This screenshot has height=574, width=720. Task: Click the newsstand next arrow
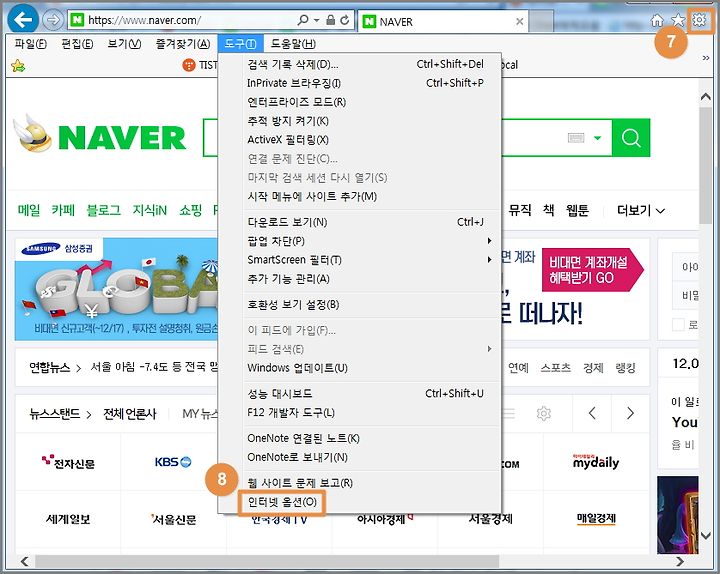(630, 413)
